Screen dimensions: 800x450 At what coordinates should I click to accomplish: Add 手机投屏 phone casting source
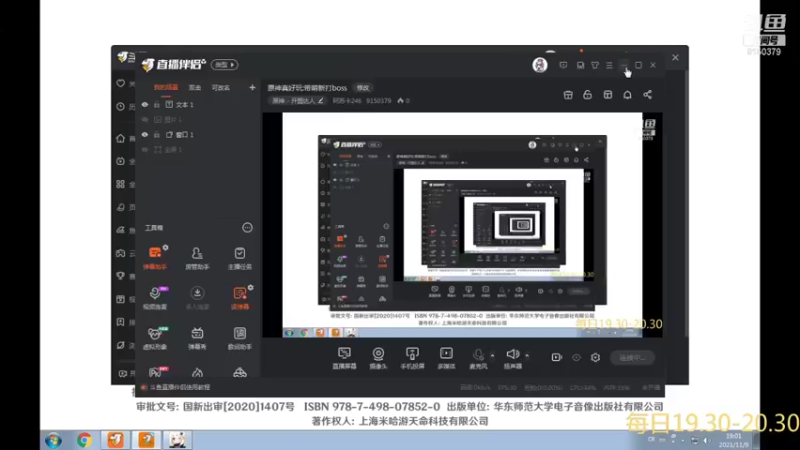(x=412, y=358)
